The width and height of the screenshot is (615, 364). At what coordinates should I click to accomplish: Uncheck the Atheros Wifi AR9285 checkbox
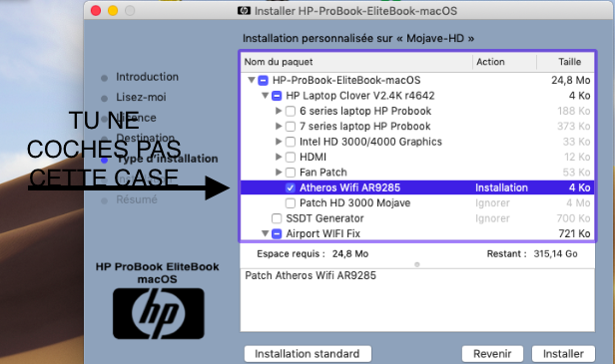click(x=291, y=187)
